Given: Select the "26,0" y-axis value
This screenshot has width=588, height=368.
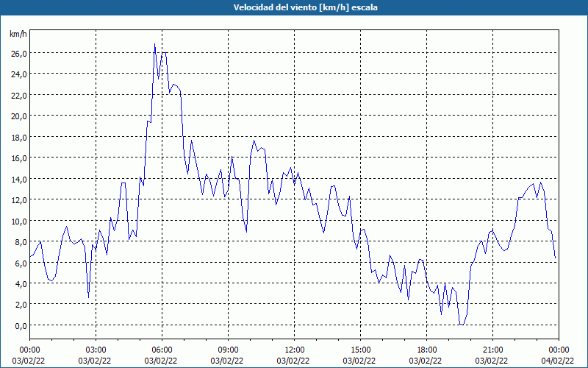Looking at the screenshot, I should 21,53.
